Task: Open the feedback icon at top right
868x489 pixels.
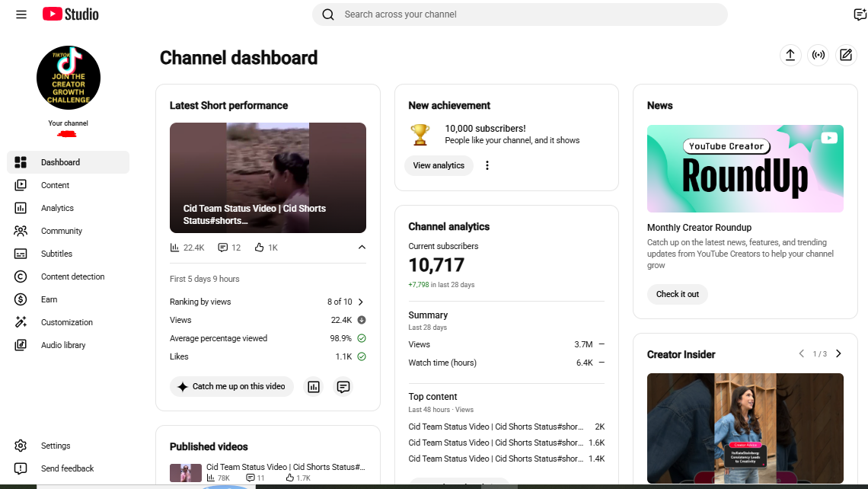Action: tap(860, 14)
